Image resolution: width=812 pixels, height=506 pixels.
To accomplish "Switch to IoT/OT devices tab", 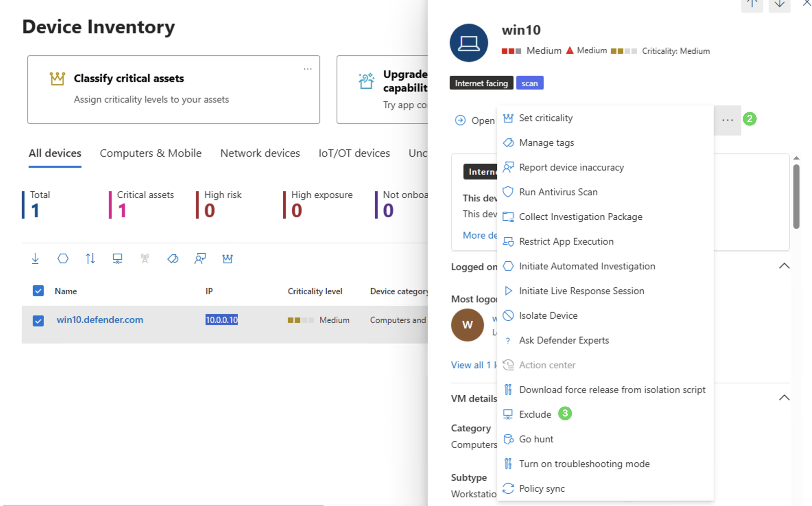I will [354, 153].
